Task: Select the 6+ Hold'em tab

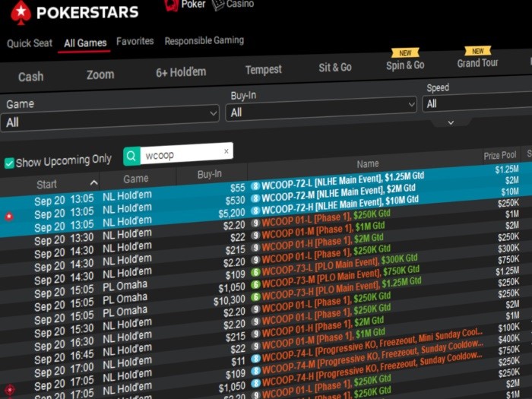Action: 181,72
